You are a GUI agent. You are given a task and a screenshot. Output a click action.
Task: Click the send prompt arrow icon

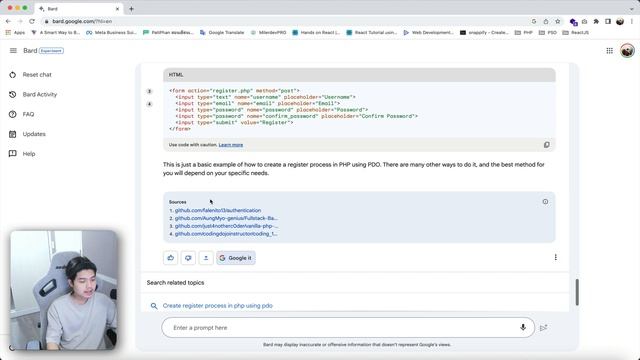pos(543,328)
